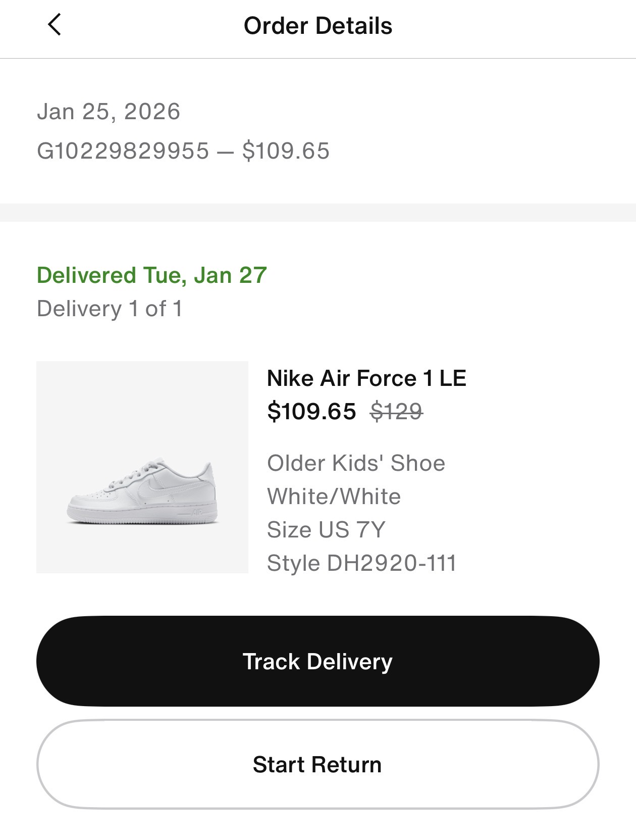
Task: Tap the Size US 7Y text
Action: pos(326,530)
